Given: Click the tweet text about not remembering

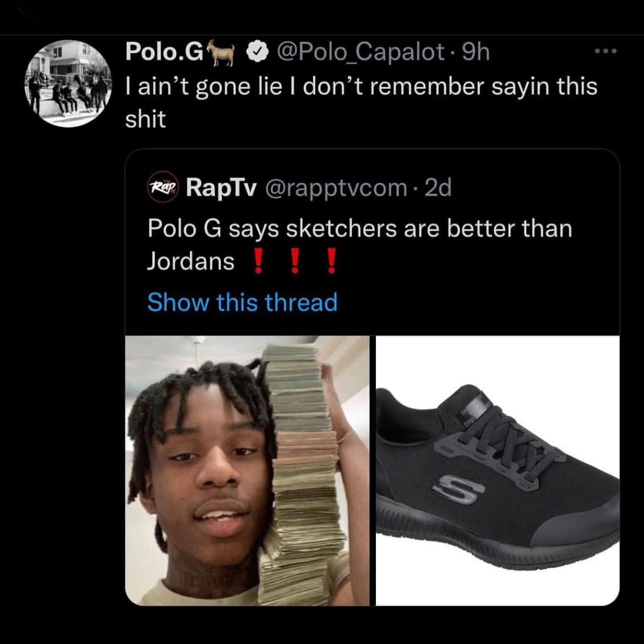Looking at the screenshot, I should click(361, 103).
